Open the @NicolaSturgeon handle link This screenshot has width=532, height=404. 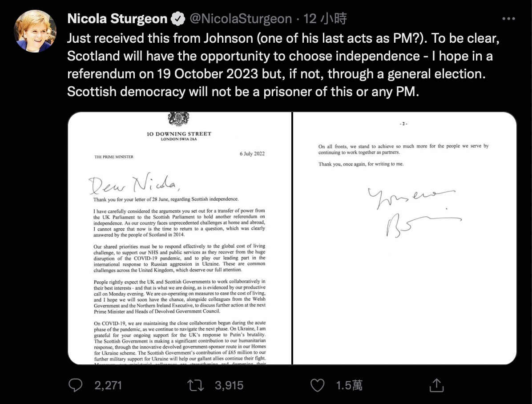(x=241, y=19)
